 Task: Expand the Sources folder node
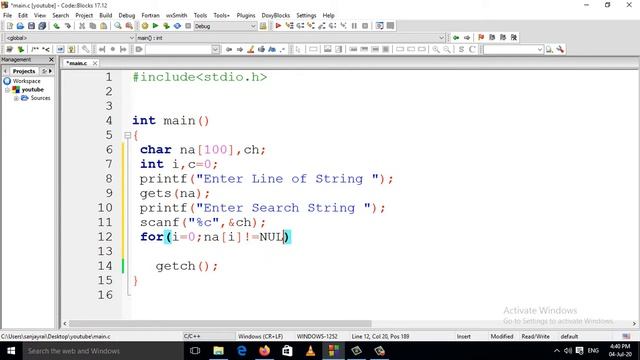pos(16,98)
